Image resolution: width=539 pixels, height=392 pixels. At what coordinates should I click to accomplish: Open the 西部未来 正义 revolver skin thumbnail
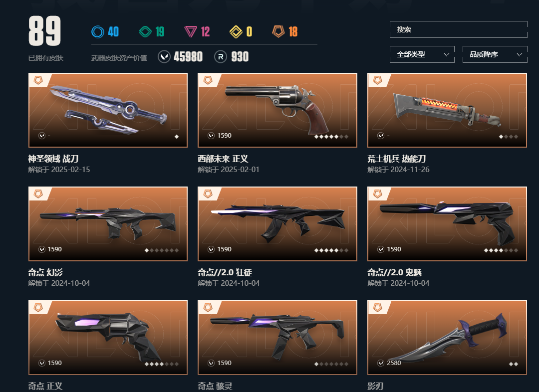coord(277,110)
